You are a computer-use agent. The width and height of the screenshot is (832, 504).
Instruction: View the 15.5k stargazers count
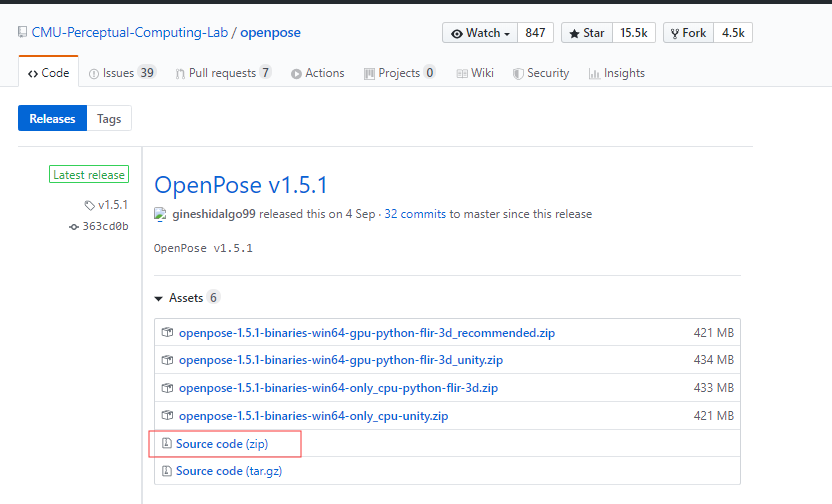pyautogui.click(x=634, y=33)
